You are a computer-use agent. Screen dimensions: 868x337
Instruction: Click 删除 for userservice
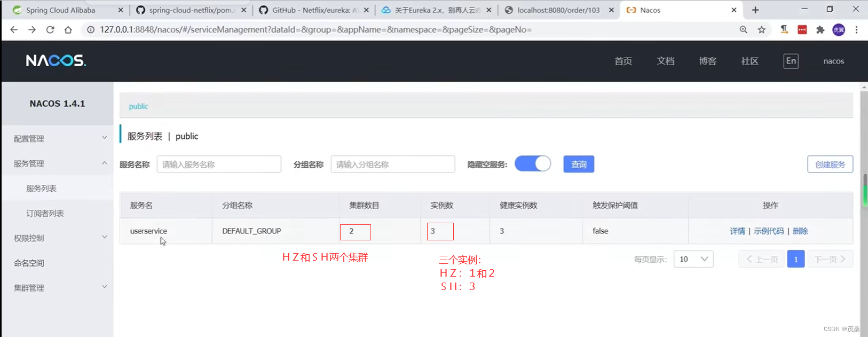pos(800,231)
